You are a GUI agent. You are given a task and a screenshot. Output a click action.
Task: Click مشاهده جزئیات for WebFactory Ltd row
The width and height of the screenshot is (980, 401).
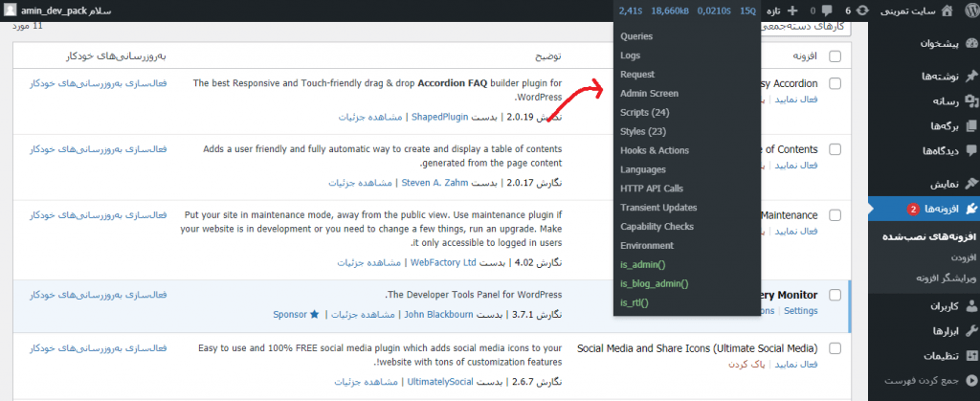click(368, 263)
